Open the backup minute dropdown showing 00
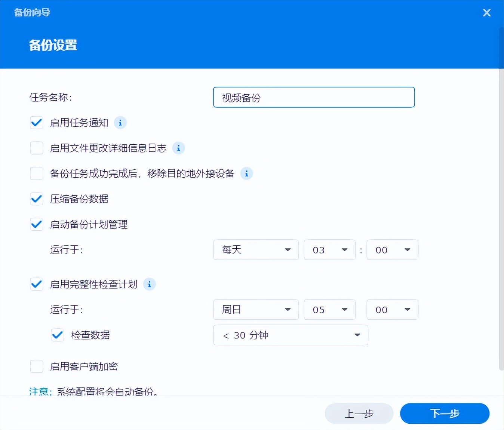The height and width of the screenshot is (430, 504). (392, 250)
